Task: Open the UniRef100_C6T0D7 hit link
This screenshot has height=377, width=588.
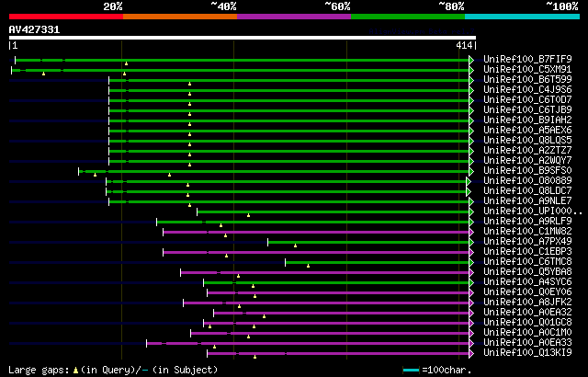Action: tap(527, 100)
